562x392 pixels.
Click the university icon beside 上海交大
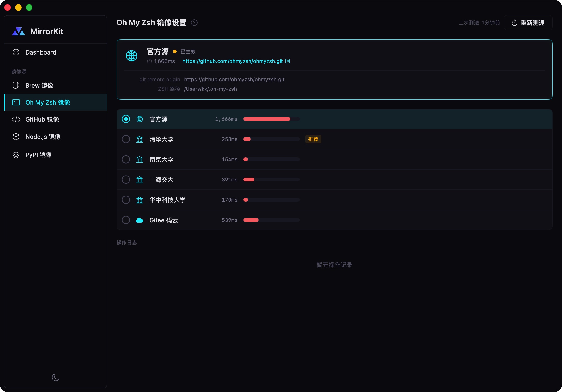point(140,180)
